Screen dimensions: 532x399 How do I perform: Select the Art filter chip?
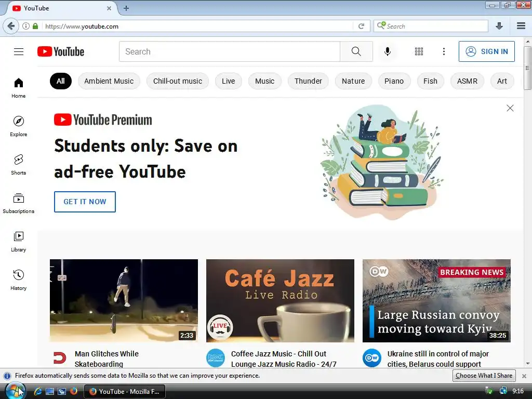click(x=502, y=81)
